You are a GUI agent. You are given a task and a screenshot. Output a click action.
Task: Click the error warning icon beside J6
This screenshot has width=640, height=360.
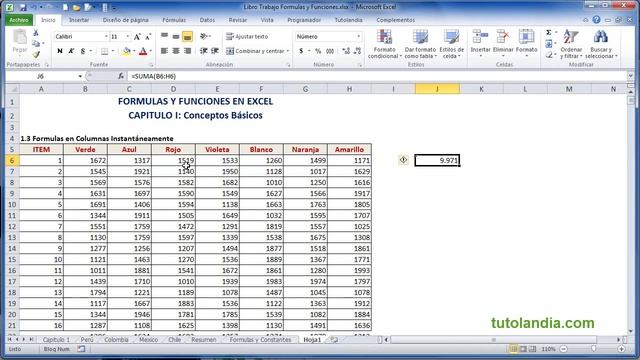[403, 160]
